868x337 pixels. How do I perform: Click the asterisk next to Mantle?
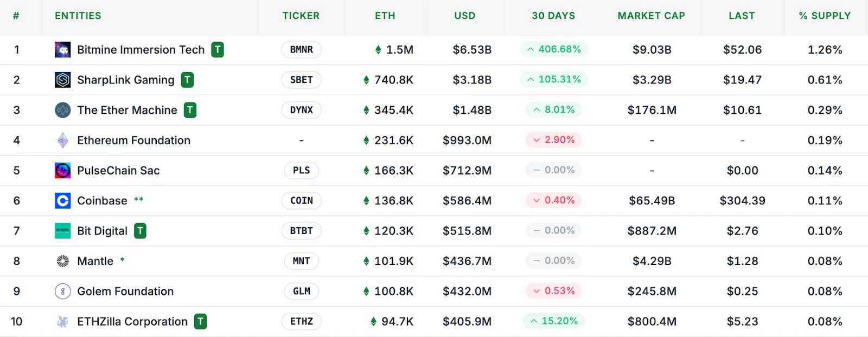point(122,260)
